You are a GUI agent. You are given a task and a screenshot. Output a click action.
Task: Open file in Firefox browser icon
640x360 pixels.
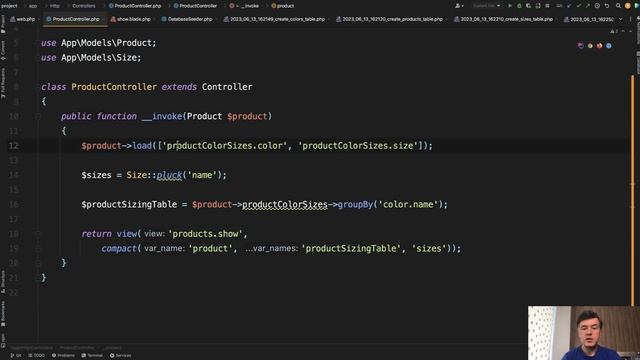599,46
